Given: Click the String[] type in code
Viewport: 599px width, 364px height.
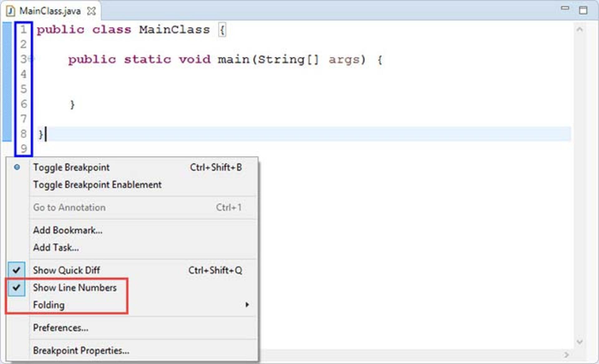Looking at the screenshot, I should (288, 60).
